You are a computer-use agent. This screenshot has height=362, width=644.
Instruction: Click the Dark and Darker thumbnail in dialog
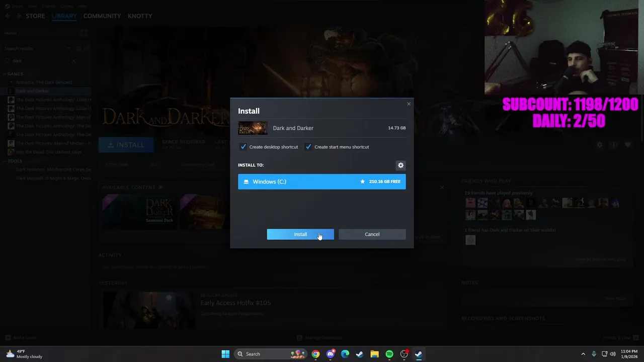(x=253, y=128)
